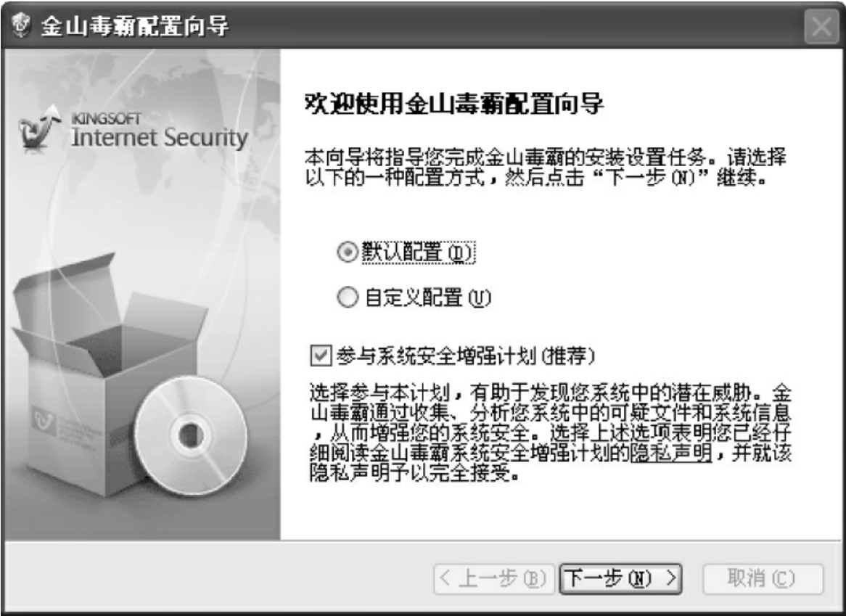Click the 默认配置(D) option label

[418, 252]
